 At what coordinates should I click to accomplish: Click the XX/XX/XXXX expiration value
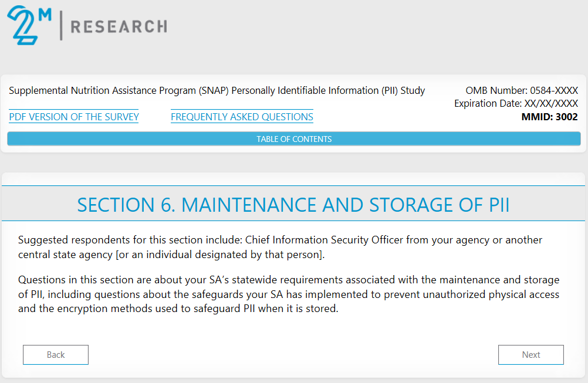point(551,103)
